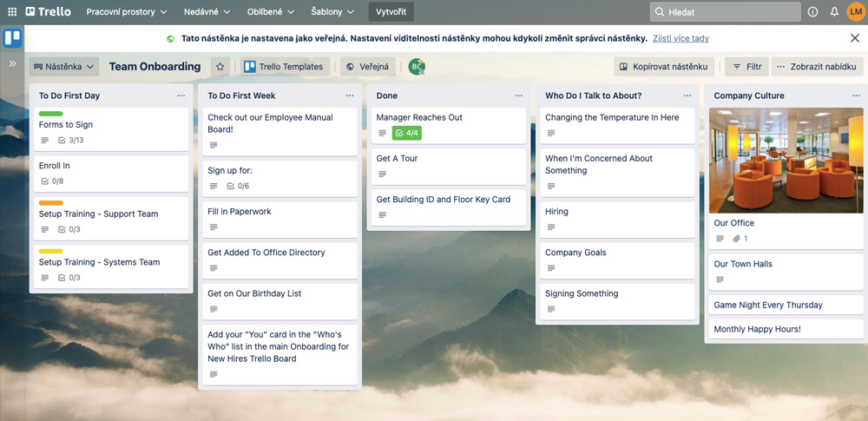
Task: Open the Pracovní prostory dropdown
Action: click(126, 11)
